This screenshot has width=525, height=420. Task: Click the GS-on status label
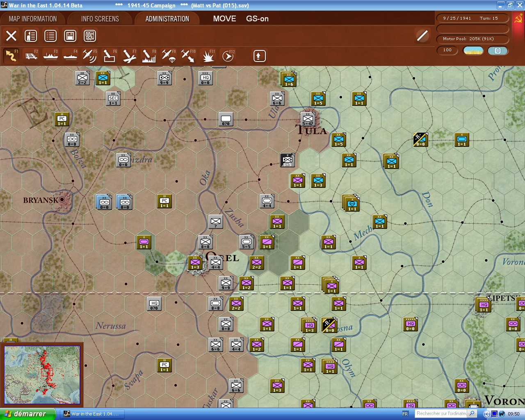tap(257, 18)
